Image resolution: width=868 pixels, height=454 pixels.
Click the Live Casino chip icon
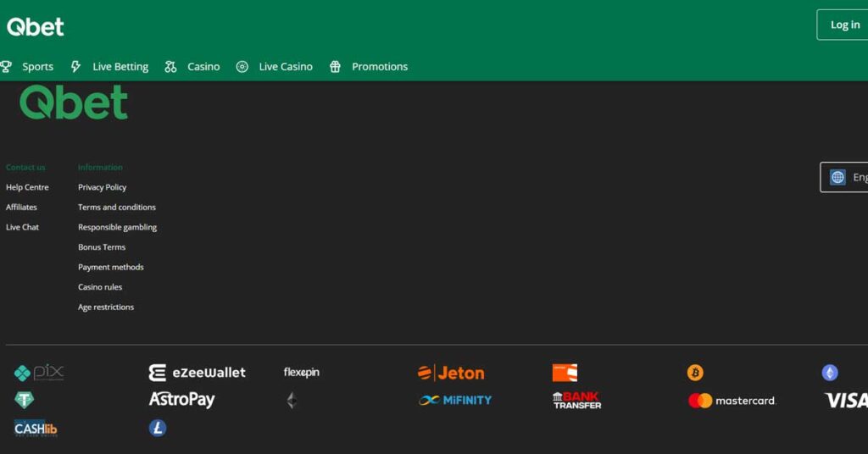pyautogui.click(x=242, y=67)
